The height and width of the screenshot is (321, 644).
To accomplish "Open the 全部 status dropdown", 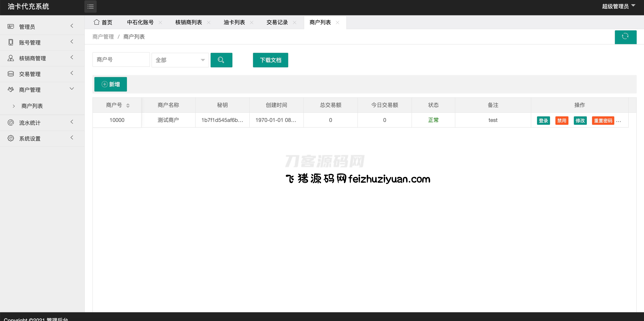I will pos(180,60).
